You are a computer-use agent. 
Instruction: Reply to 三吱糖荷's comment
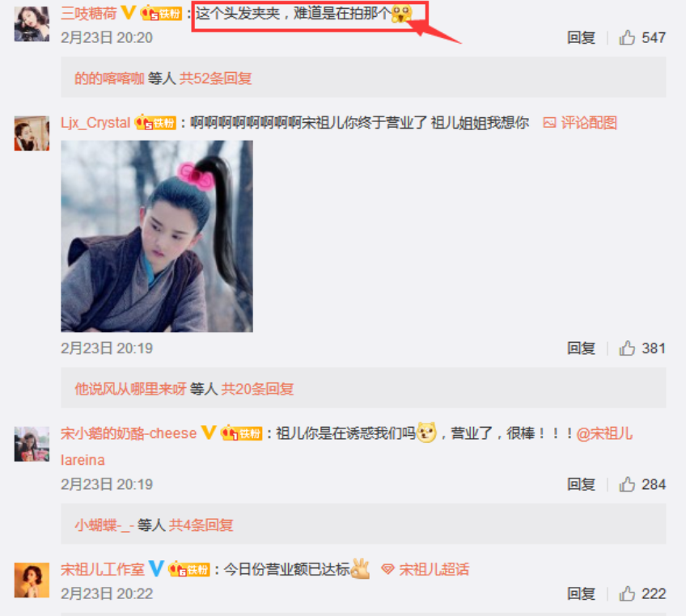coord(581,38)
